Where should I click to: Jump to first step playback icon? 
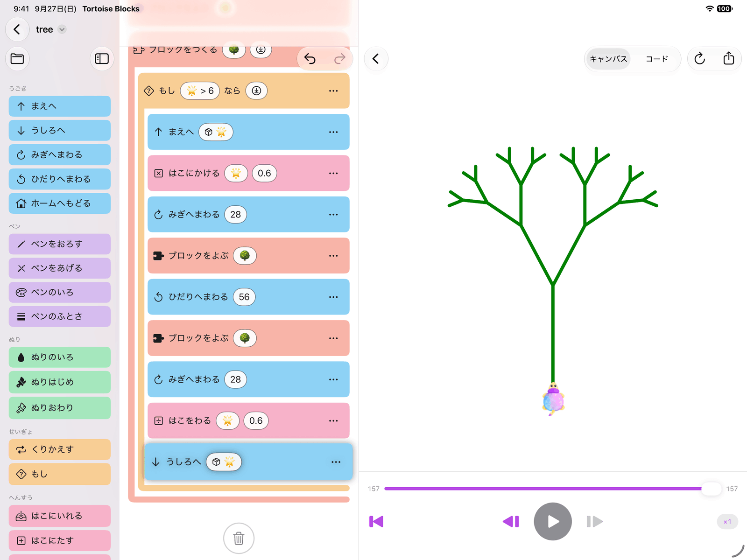pos(376,521)
